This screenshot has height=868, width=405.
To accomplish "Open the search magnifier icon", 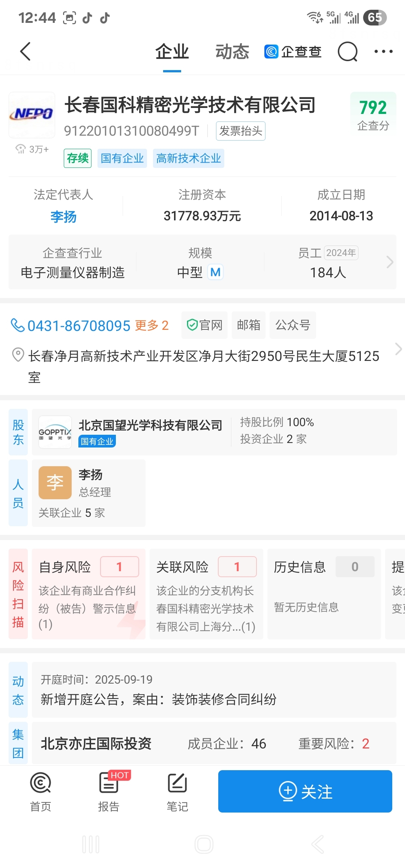I will pyautogui.click(x=348, y=51).
